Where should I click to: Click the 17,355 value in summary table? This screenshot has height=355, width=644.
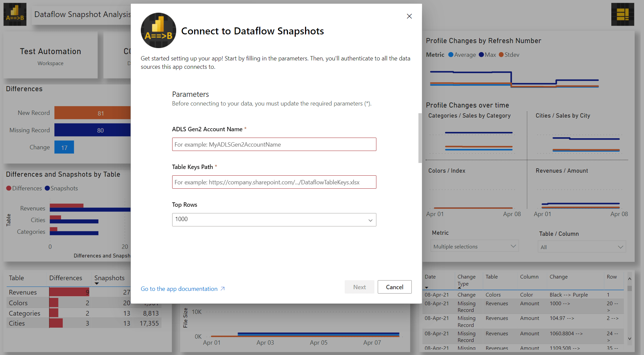pos(149,323)
